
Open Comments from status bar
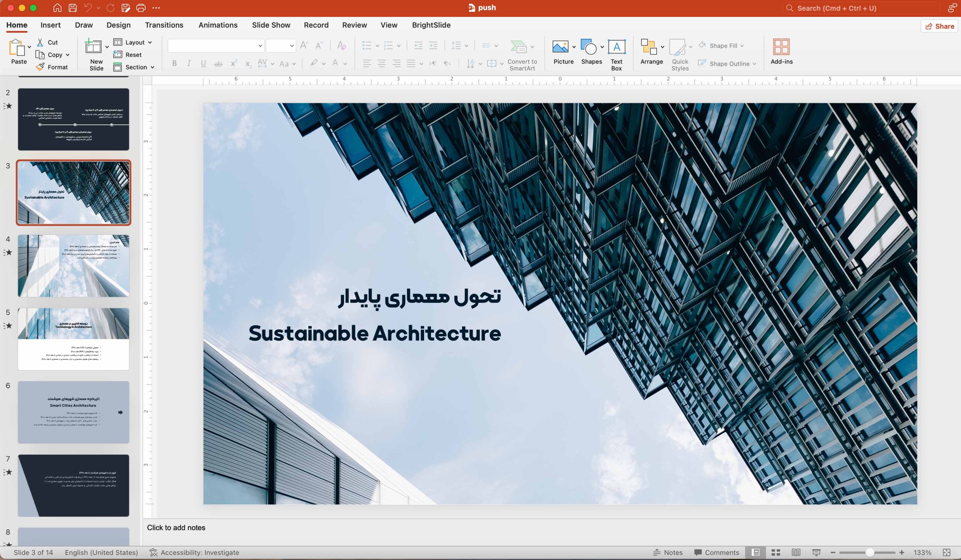coord(716,552)
